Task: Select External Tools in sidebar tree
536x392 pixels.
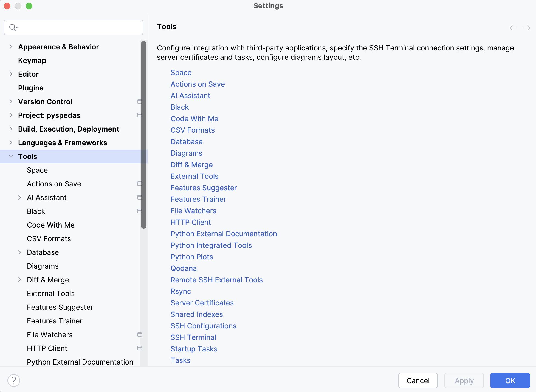Action: (x=51, y=294)
